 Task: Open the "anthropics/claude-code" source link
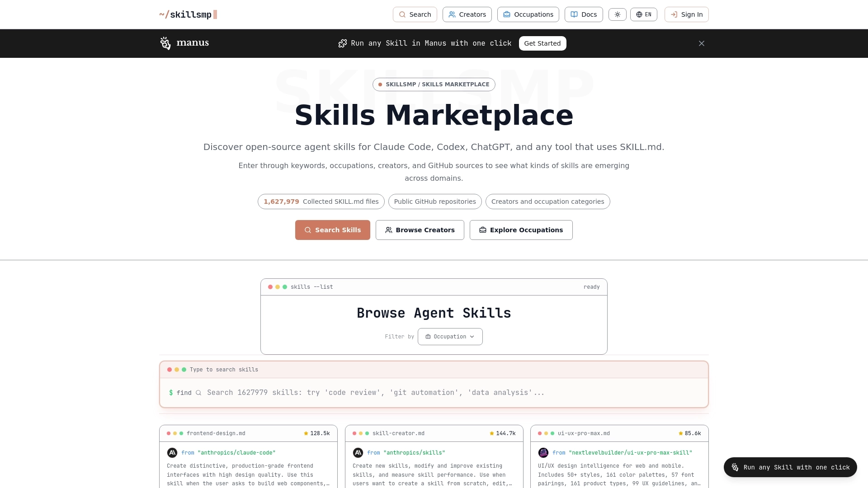click(x=236, y=453)
